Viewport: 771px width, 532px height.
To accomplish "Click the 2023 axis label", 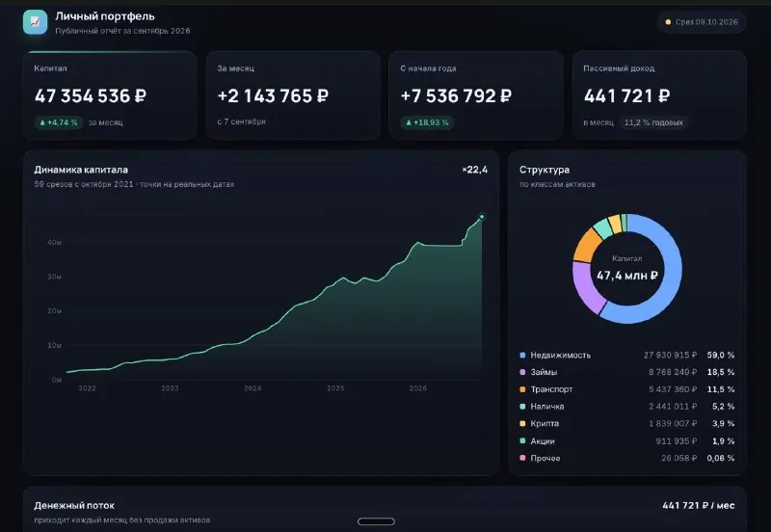I will pyautogui.click(x=171, y=388).
